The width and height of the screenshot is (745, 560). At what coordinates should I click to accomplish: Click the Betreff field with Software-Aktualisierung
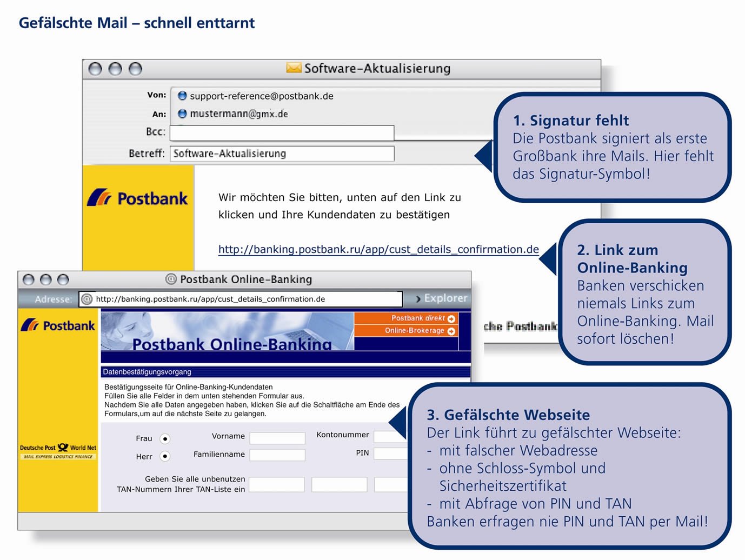click(x=282, y=154)
